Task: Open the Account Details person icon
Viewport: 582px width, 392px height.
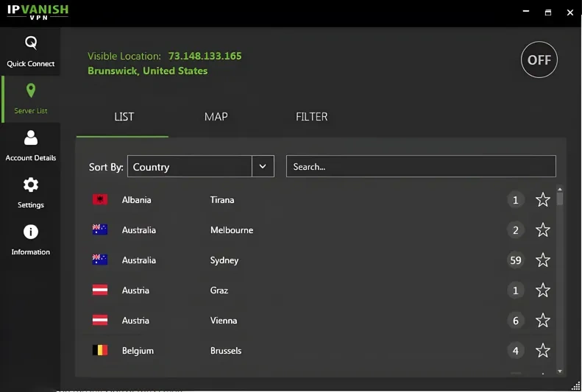Action: pyautogui.click(x=31, y=138)
